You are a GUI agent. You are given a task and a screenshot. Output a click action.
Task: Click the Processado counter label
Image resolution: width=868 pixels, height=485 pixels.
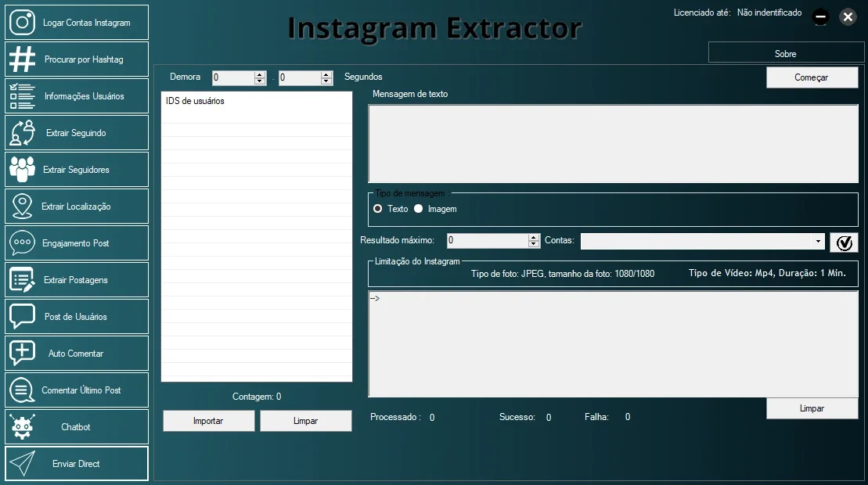tap(395, 417)
